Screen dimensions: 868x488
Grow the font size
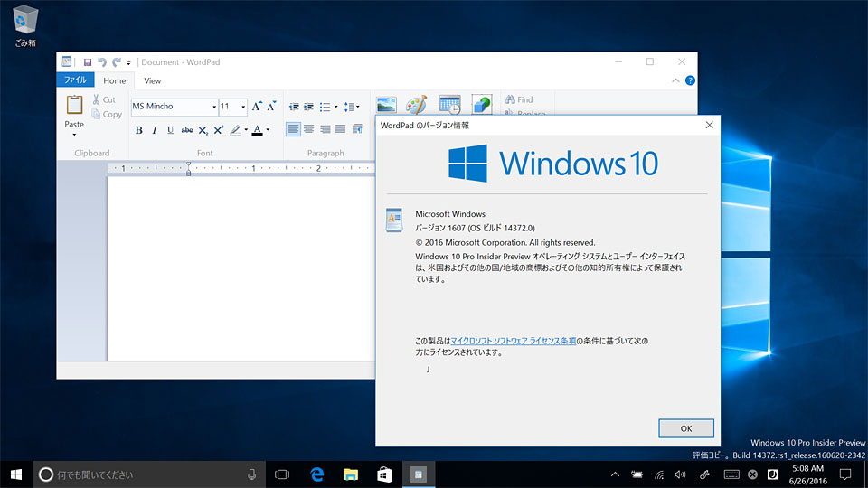tap(256, 107)
